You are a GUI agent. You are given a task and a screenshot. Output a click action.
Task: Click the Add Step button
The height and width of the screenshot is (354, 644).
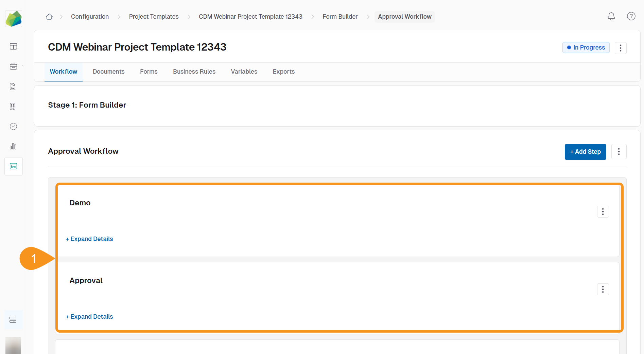click(585, 152)
